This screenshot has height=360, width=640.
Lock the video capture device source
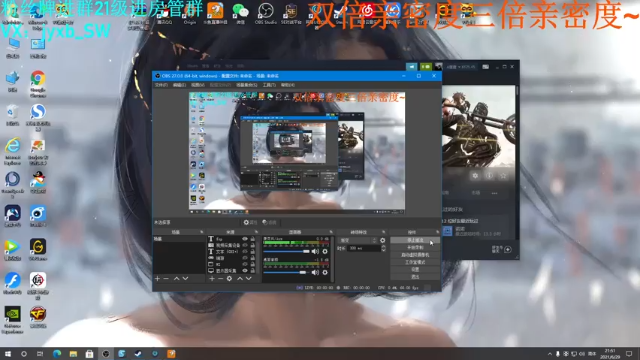(253, 245)
